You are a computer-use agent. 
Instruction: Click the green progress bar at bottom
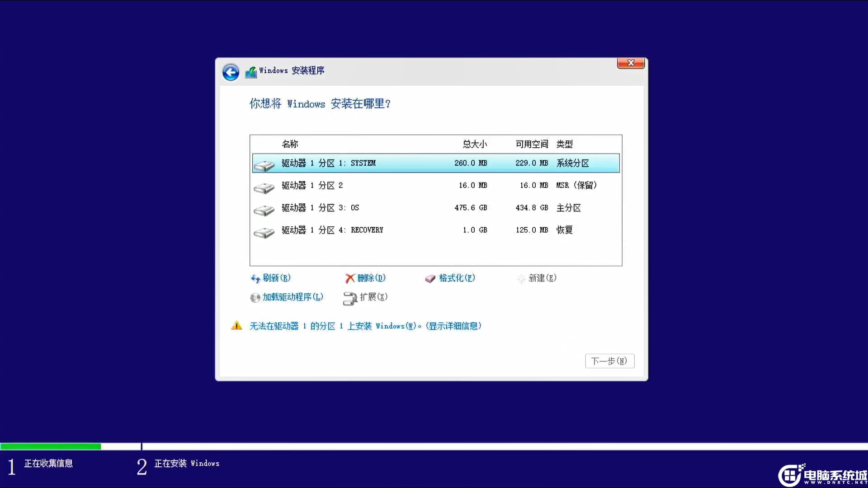51,446
